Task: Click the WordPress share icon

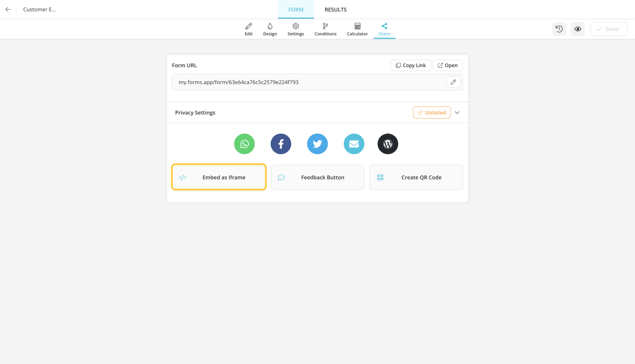Action: click(388, 144)
